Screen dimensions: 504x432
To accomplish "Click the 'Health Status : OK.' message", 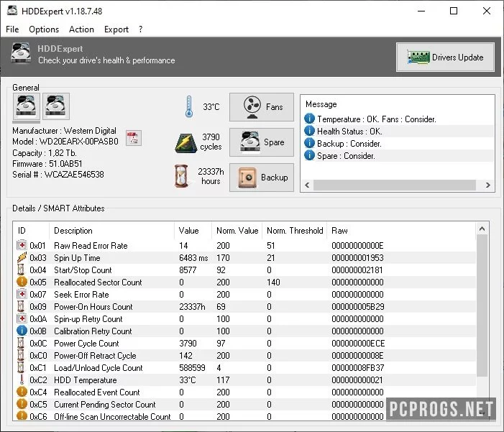I will [349, 131].
